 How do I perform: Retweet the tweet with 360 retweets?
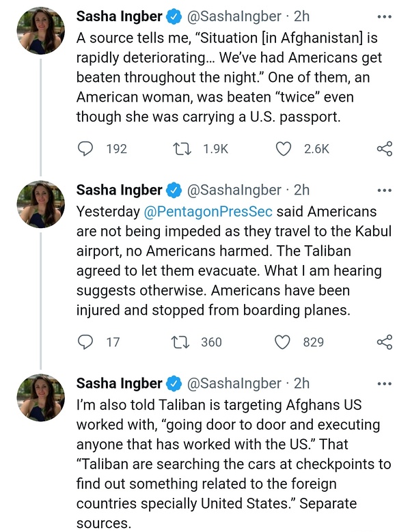click(182, 341)
